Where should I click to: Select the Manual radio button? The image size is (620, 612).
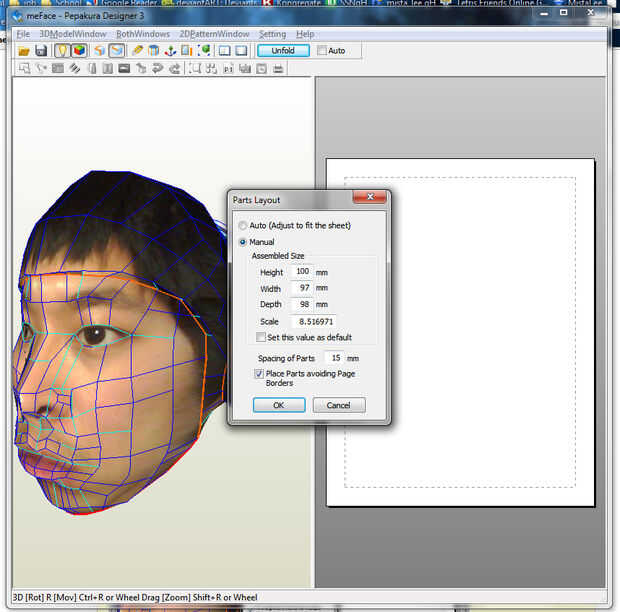pyautogui.click(x=243, y=242)
